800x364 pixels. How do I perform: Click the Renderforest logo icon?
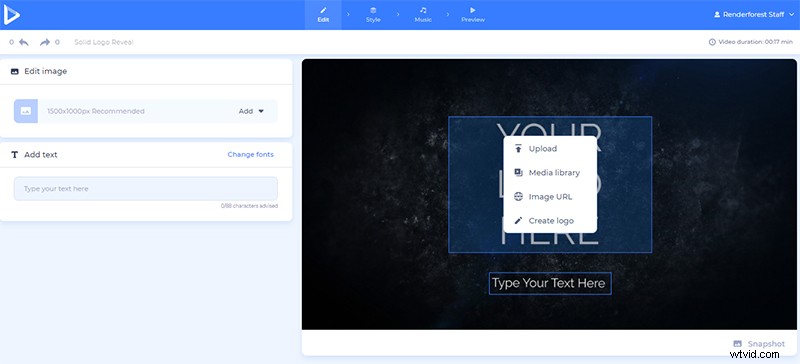11,15
